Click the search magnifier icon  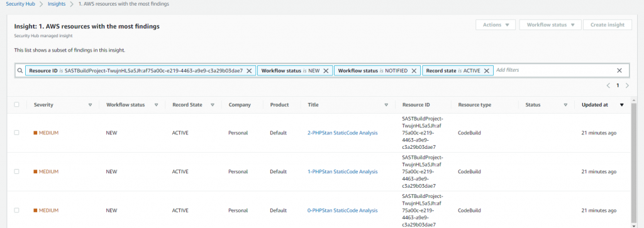tap(19, 70)
